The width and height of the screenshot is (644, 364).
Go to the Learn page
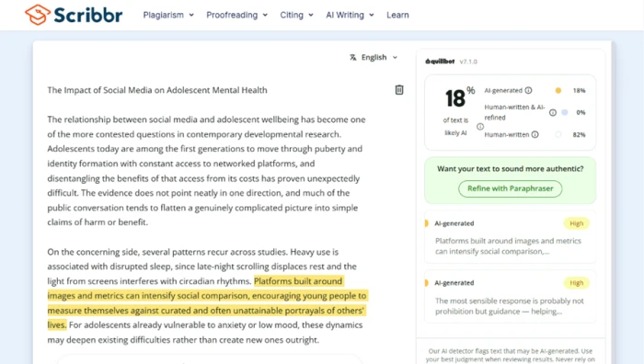397,16
